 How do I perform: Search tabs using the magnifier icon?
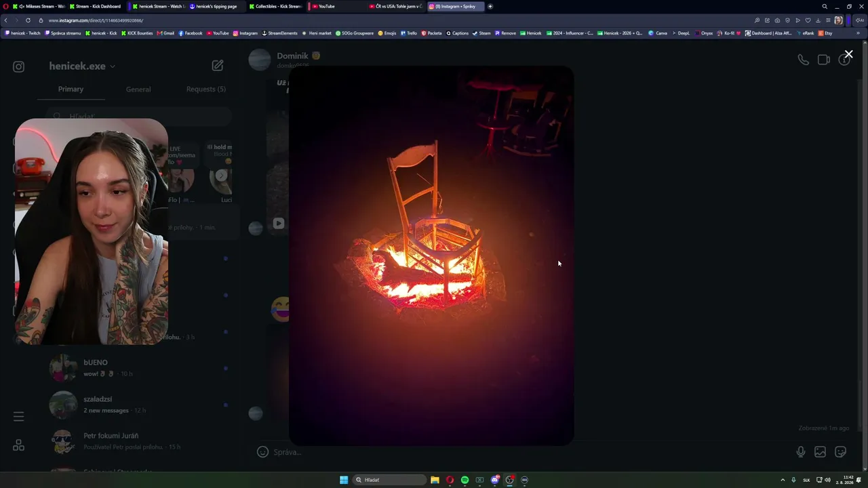(x=825, y=6)
